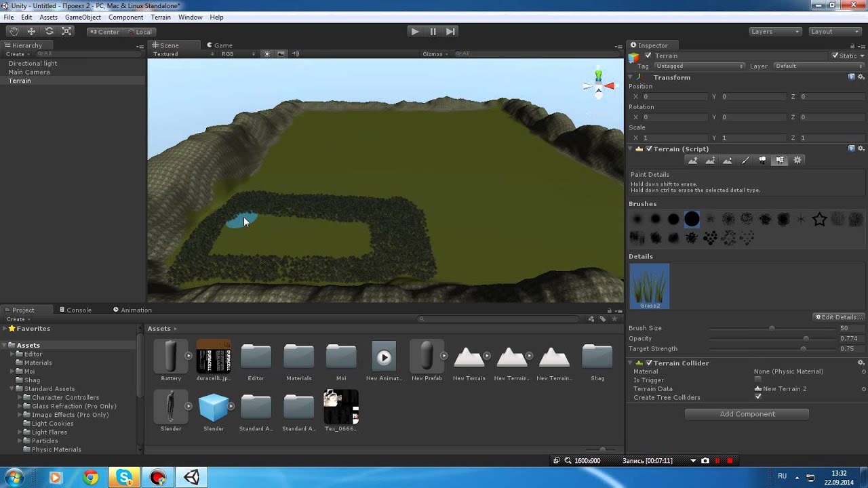Toggle scene lighting sun icon
Image resolution: width=868 pixels, height=488 pixels.
(x=267, y=54)
